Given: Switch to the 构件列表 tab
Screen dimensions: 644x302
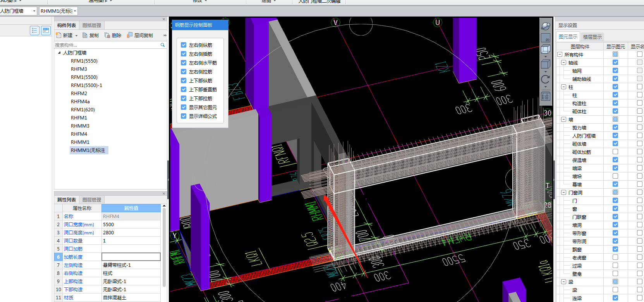Looking at the screenshot, I should (x=67, y=25).
